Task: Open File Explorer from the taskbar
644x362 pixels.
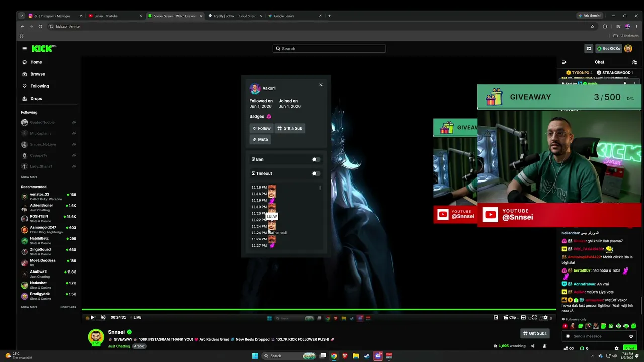Action: click(x=356, y=356)
